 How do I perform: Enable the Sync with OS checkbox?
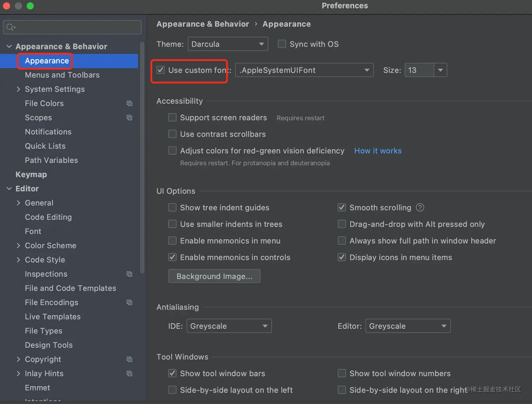pyautogui.click(x=282, y=44)
